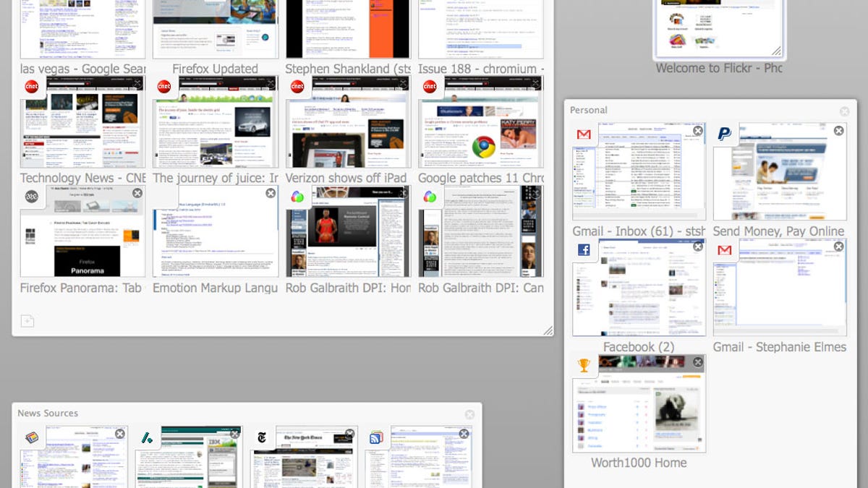Click the Gmail favicon on the Inbox tab

[x=584, y=134]
